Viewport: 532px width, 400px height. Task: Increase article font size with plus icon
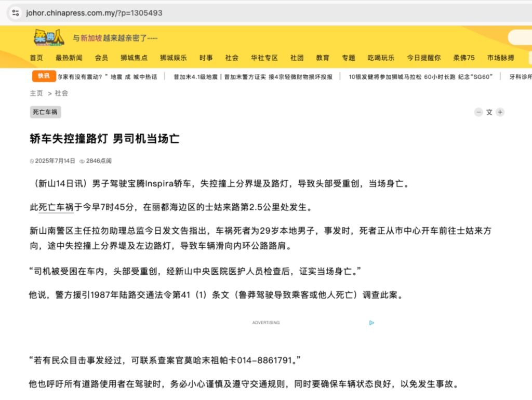point(500,112)
